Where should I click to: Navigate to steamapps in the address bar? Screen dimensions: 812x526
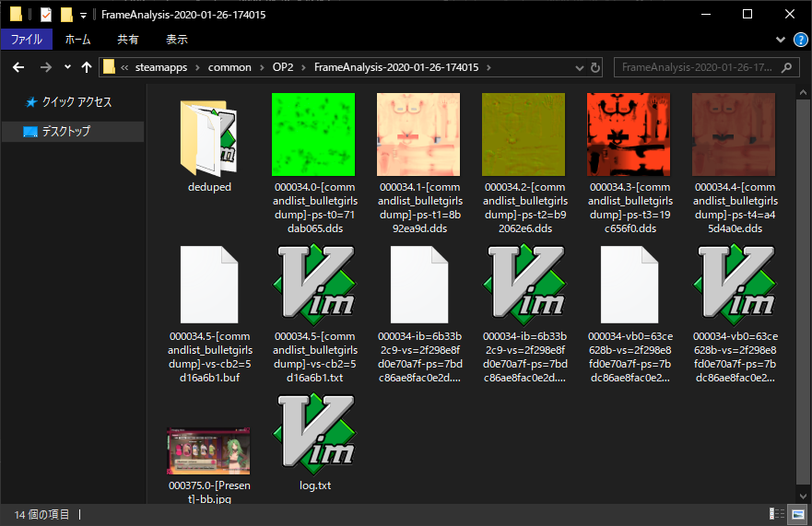161,67
